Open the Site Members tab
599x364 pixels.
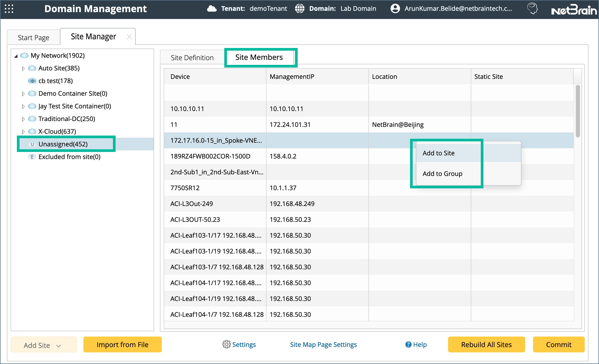259,57
